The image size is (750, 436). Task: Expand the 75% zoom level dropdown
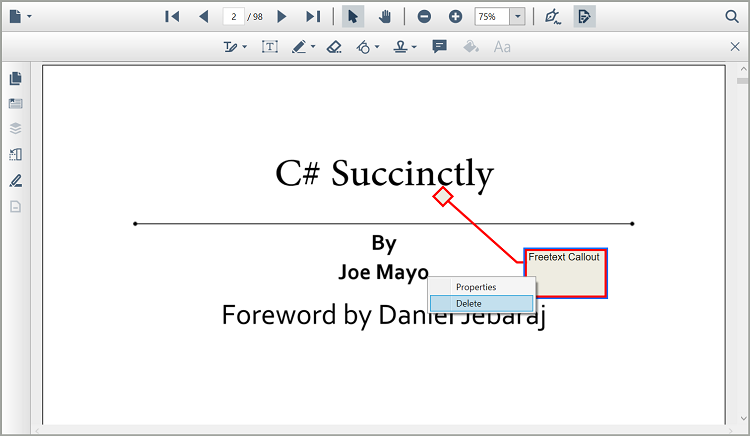[x=517, y=17]
